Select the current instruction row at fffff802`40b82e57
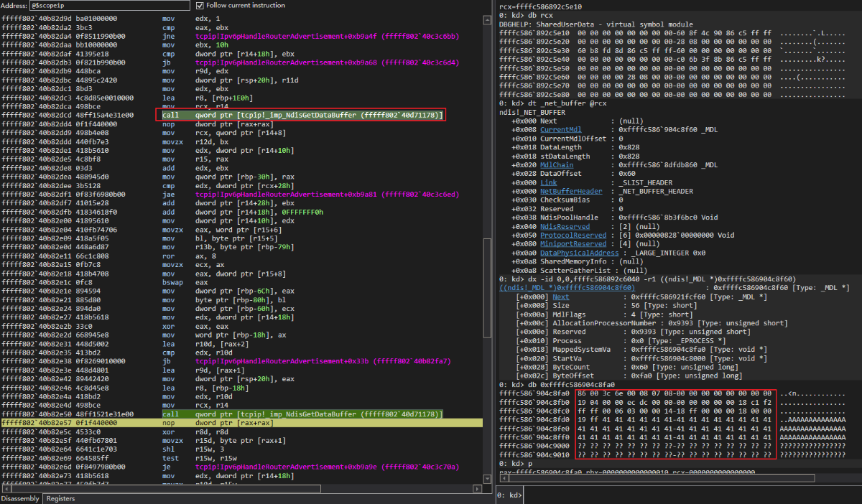This screenshot has width=862, height=504. click(x=241, y=424)
